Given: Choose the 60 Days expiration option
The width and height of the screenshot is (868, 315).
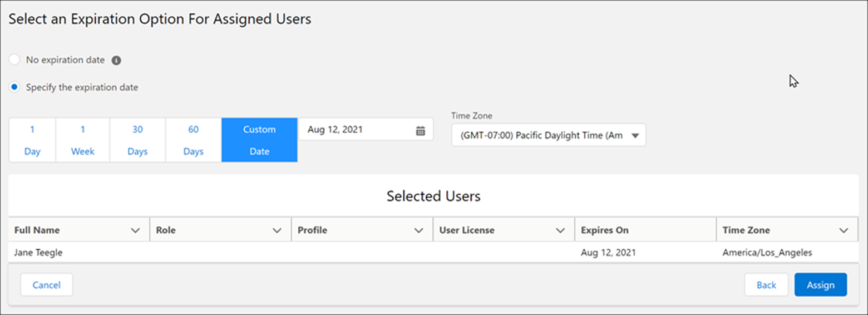Looking at the screenshot, I should click(193, 140).
